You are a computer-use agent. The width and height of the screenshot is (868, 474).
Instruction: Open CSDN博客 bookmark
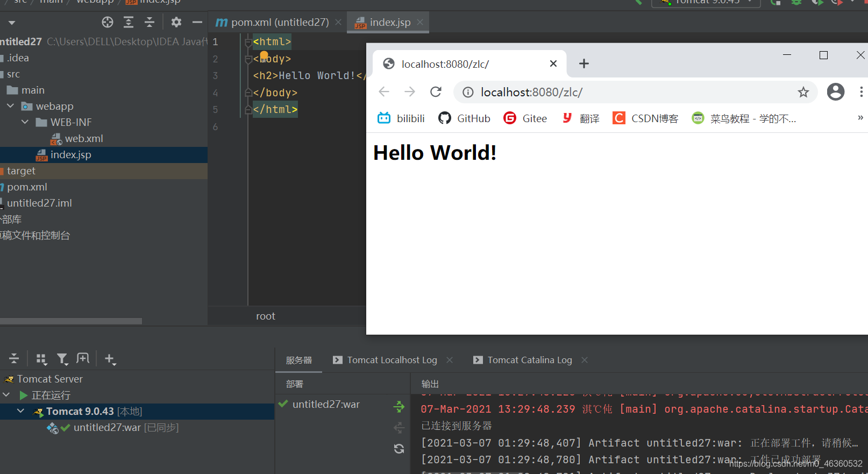tap(646, 118)
